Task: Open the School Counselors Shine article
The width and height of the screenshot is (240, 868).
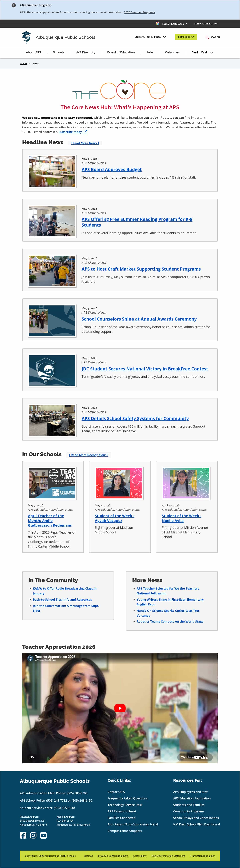Action: coord(139,319)
